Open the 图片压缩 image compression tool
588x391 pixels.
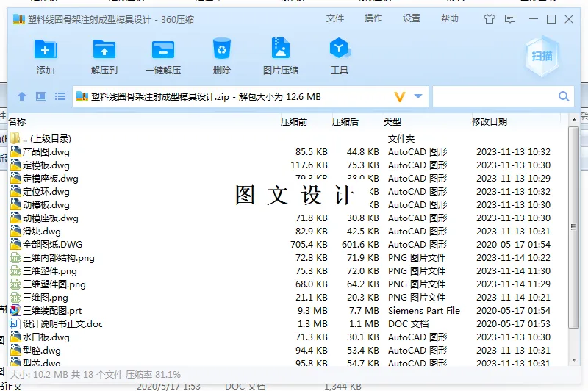tap(281, 48)
